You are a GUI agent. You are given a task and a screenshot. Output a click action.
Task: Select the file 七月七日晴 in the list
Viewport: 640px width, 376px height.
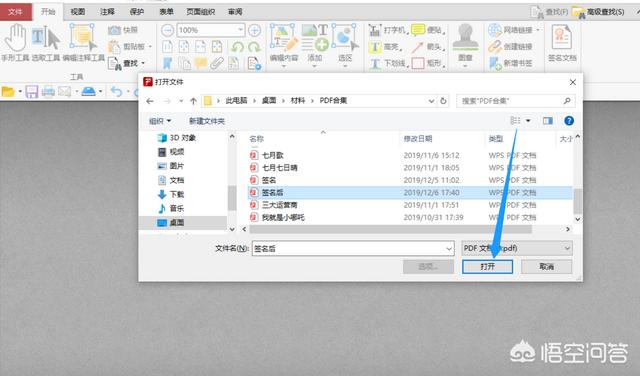[280, 168]
